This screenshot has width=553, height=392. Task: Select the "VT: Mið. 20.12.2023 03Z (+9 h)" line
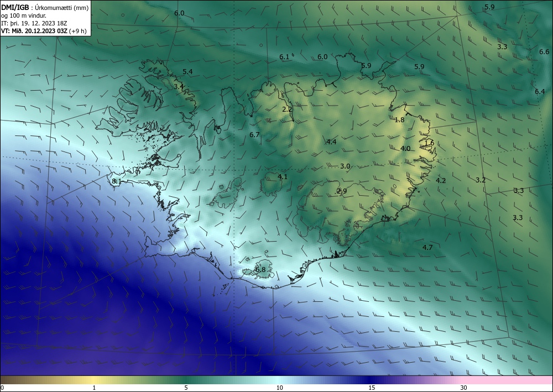pos(44,31)
